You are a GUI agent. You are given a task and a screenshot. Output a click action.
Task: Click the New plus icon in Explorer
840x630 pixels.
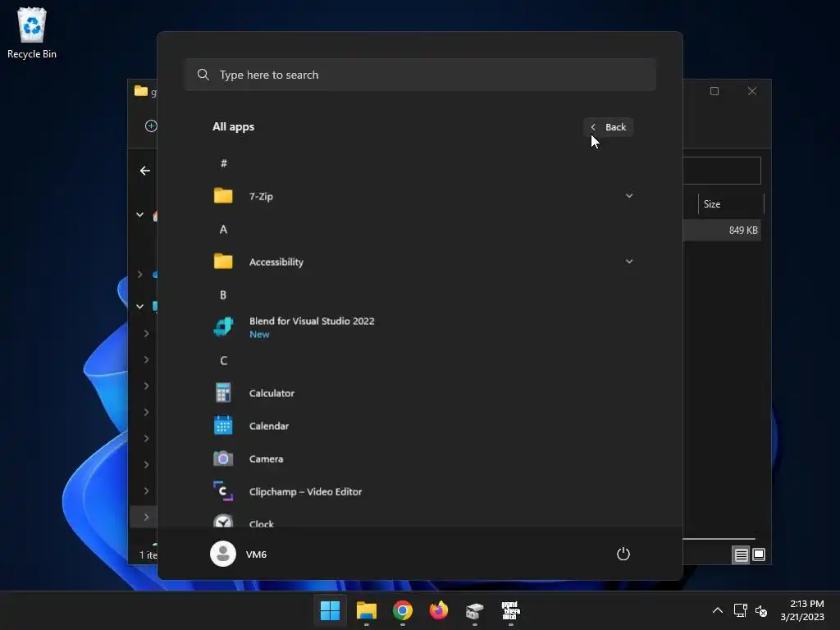click(x=151, y=126)
